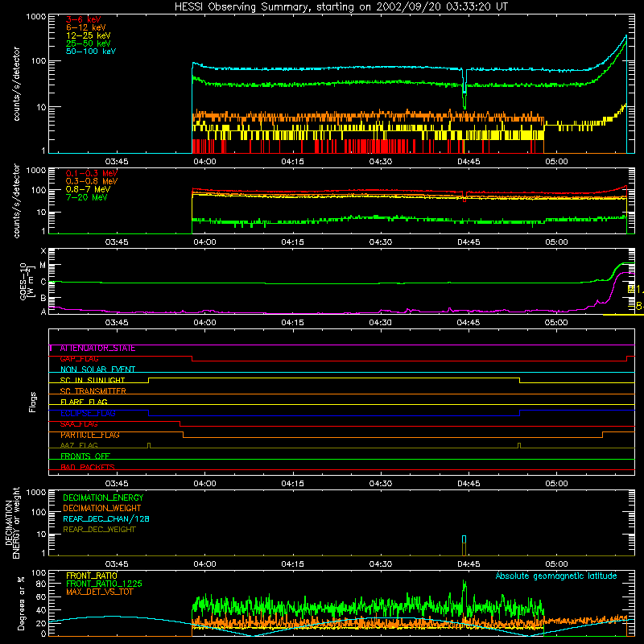Click the 'REAR_DEC_CHAN/128' legend label

pos(106,518)
